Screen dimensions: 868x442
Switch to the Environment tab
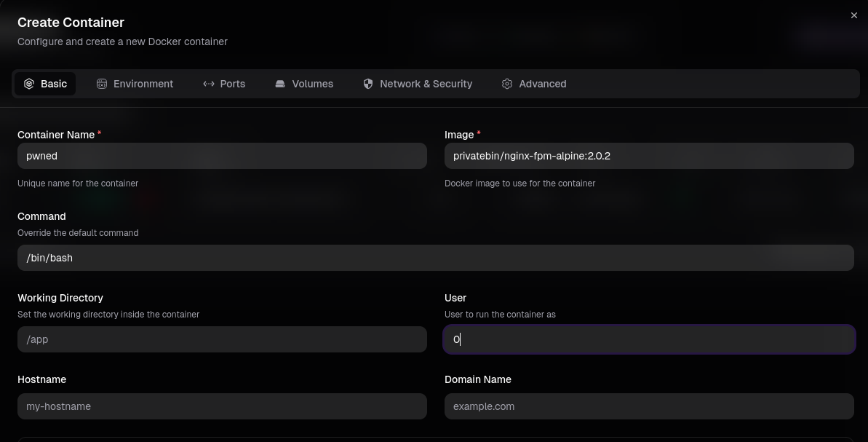point(143,84)
